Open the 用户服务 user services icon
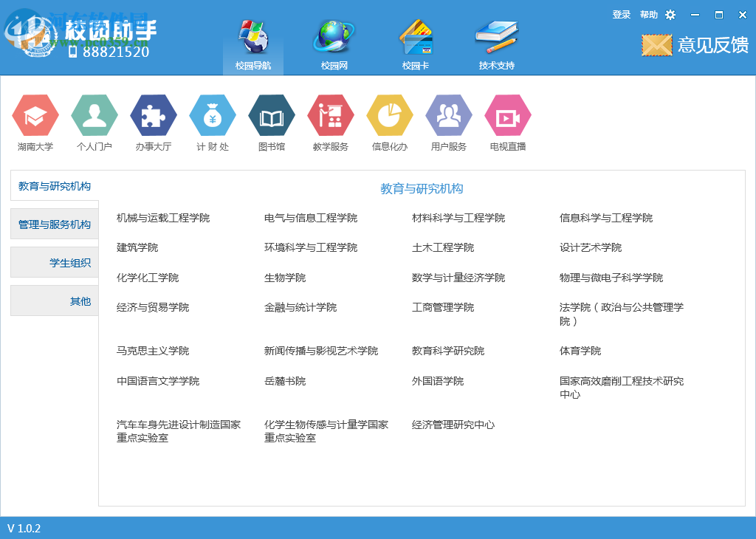The width and height of the screenshot is (756, 539). coord(448,117)
